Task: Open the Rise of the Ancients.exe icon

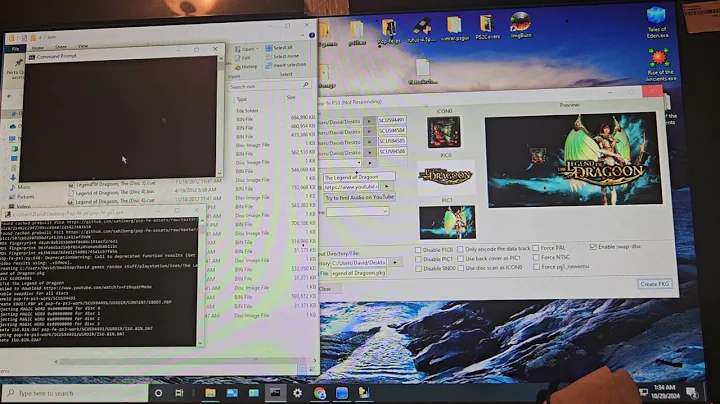Action: tap(660, 65)
